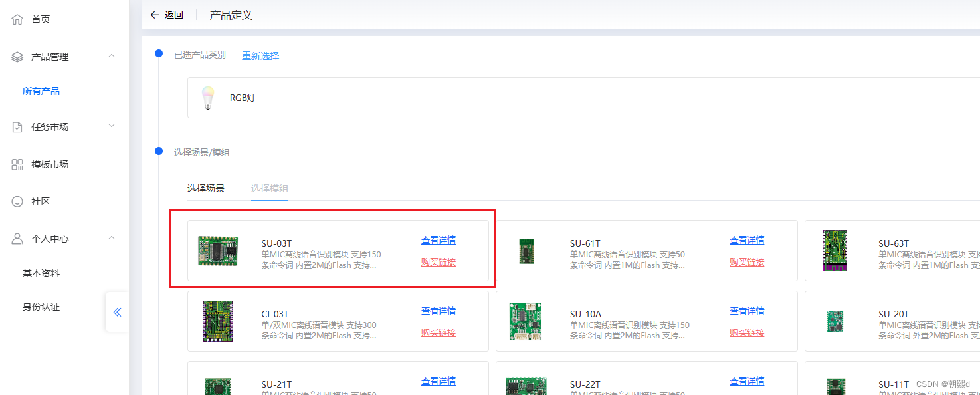Viewport: 980px width, 395px height.
Task: Click the 产品定义 page title
Action: click(231, 15)
